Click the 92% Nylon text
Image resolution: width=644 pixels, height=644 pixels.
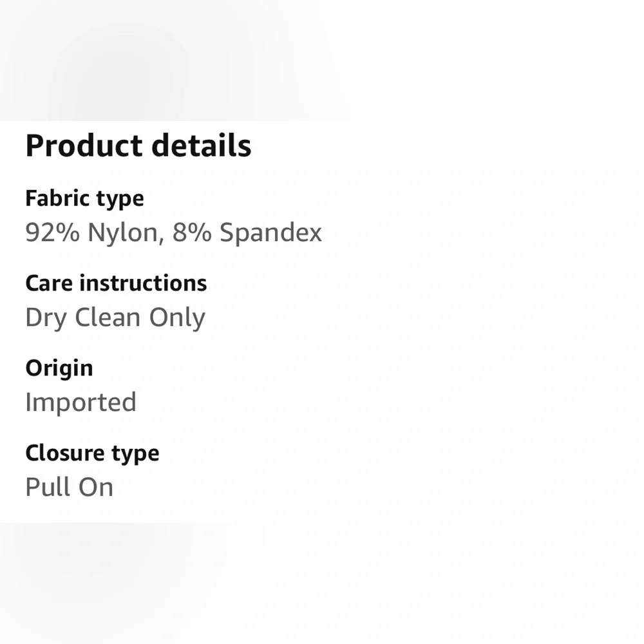click(90, 232)
